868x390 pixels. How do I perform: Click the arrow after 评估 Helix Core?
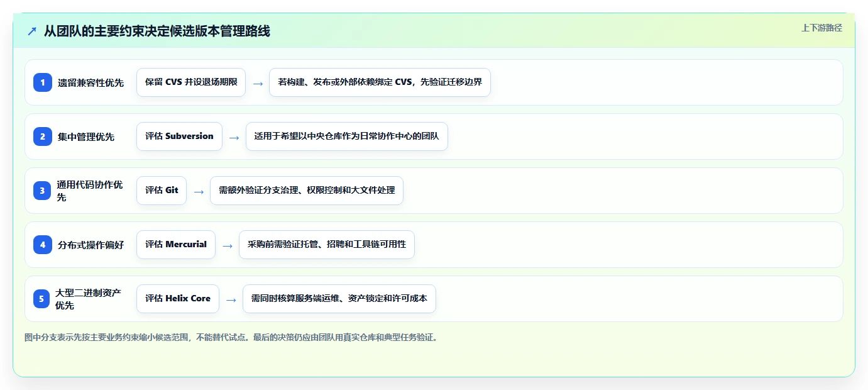point(231,299)
